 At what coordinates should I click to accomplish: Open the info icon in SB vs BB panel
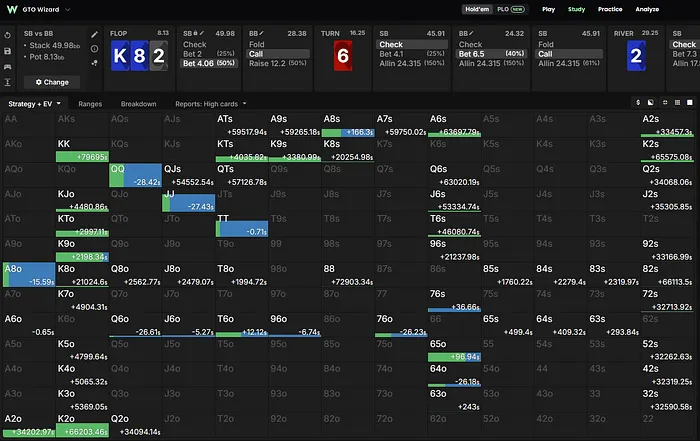(x=94, y=49)
